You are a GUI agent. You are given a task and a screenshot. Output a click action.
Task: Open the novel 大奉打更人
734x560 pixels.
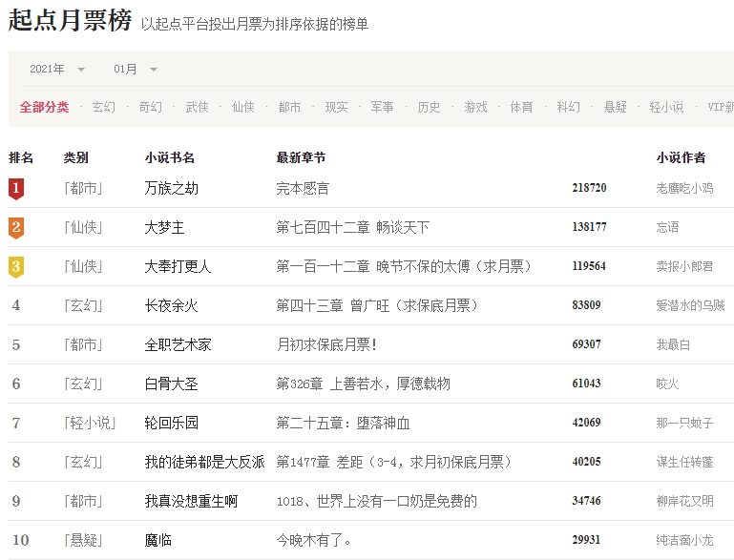[x=178, y=267]
